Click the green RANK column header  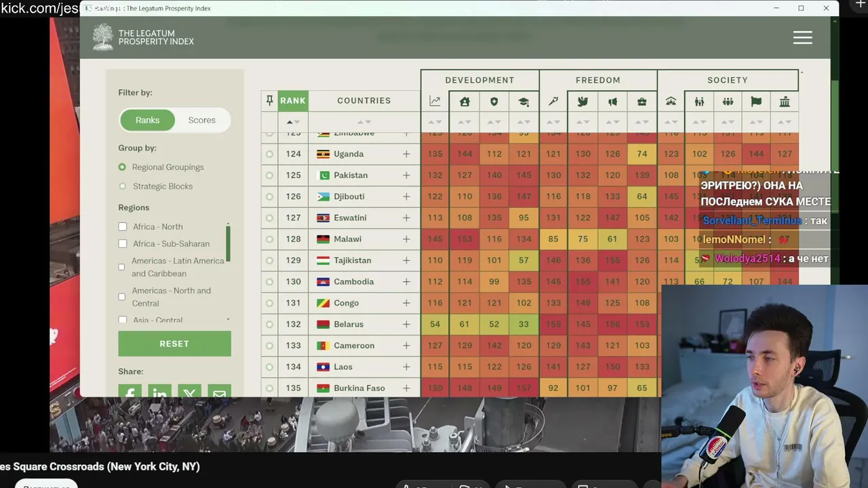293,101
